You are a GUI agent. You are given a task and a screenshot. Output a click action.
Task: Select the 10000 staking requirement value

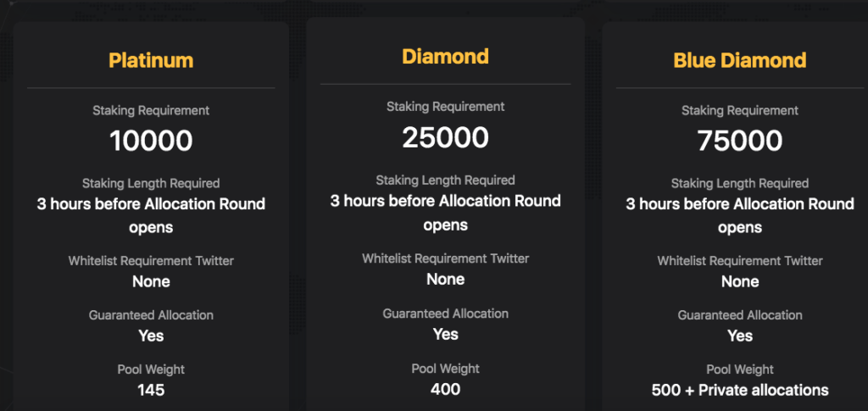coord(151,141)
